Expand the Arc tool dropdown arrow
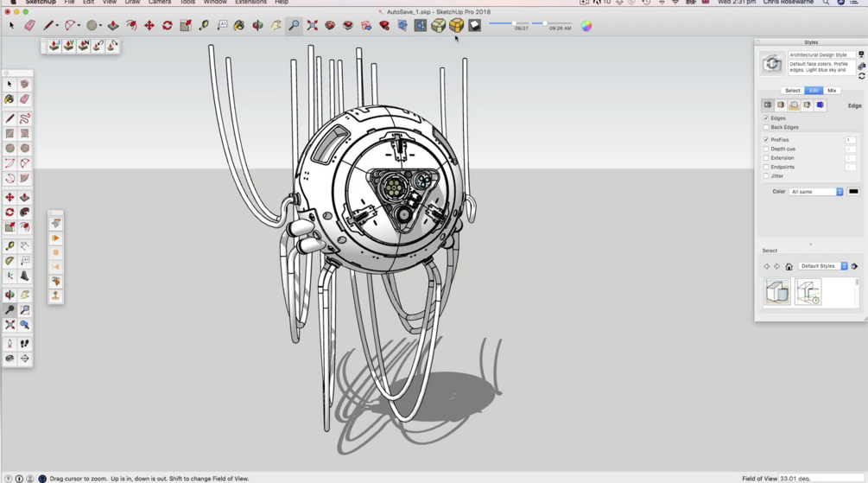 click(x=79, y=25)
